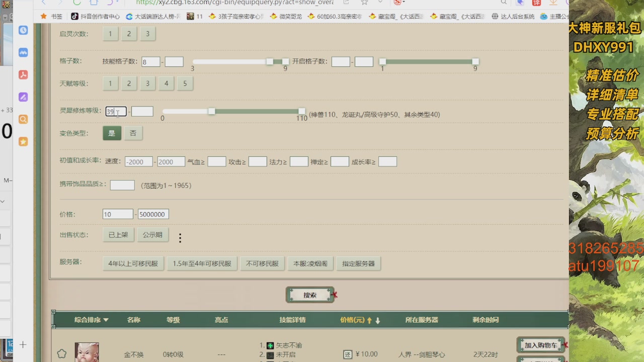Open 微笑哥龙 bookmark
Image resolution: width=644 pixels, height=362 pixels.
286,16
